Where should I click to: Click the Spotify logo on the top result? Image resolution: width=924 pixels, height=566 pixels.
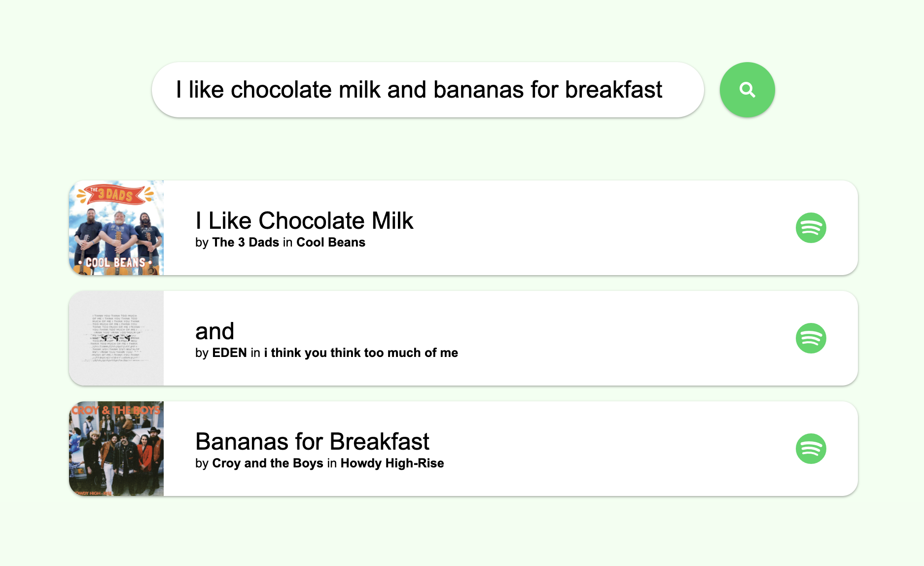point(811,228)
